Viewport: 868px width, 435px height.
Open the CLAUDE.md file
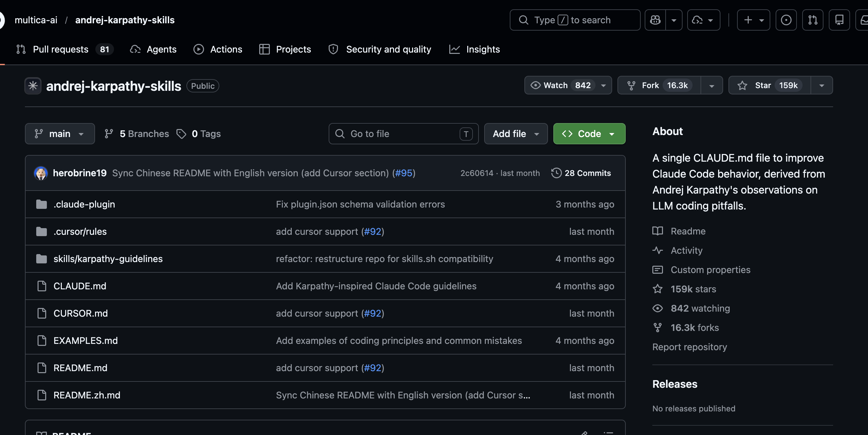[80, 286]
